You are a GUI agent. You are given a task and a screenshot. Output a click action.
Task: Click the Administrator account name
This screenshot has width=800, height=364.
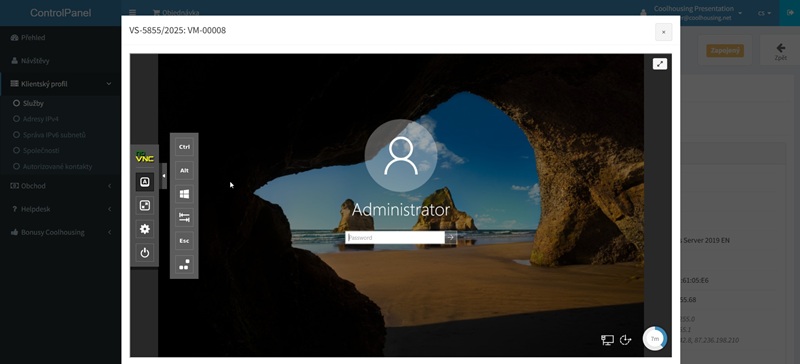point(401,210)
